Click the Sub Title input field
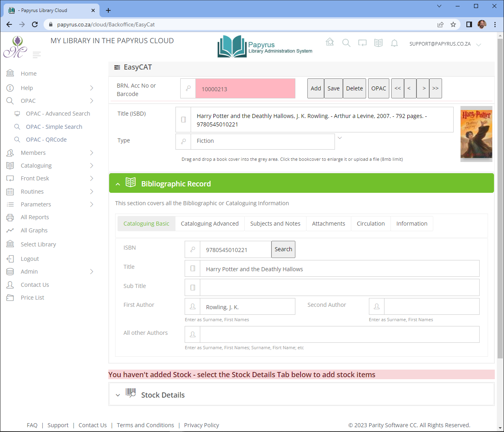 point(339,288)
